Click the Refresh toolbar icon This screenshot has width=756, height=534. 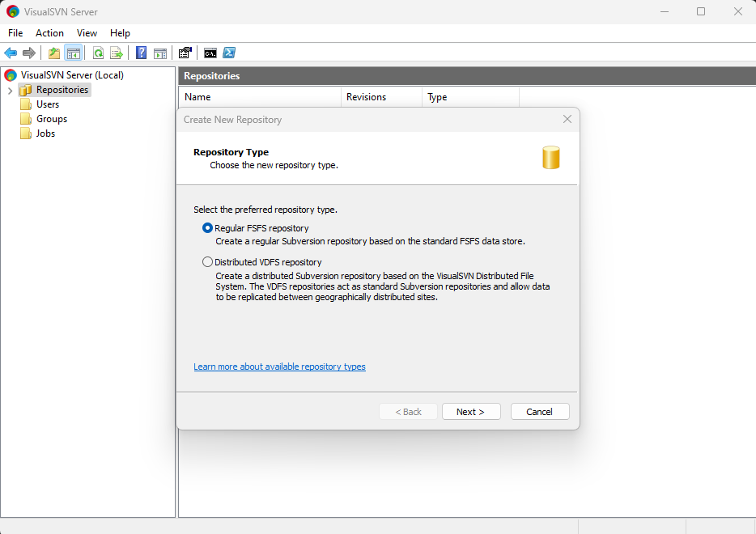(98, 53)
